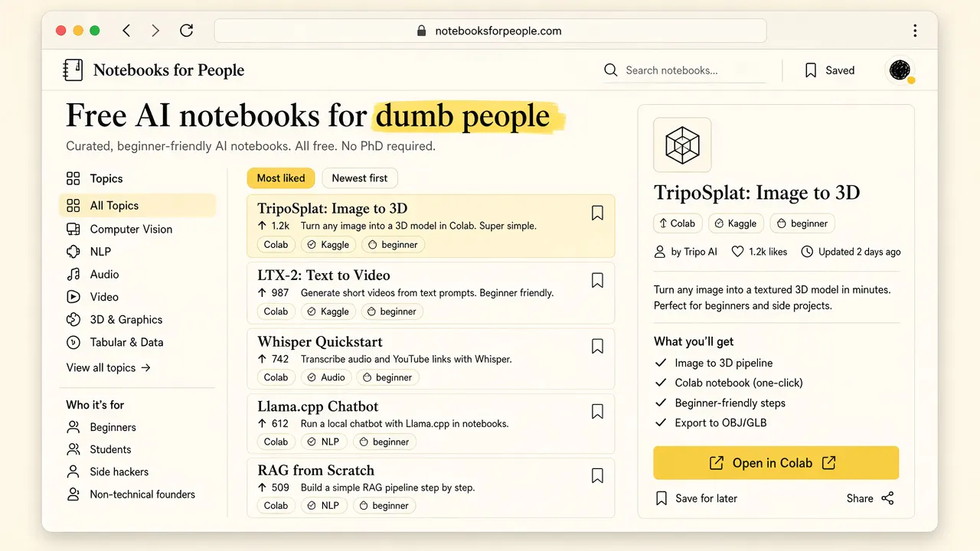980x551 pixels.
Task: Select the Tabular & Data topic label
Action: [x=126, y=342]
